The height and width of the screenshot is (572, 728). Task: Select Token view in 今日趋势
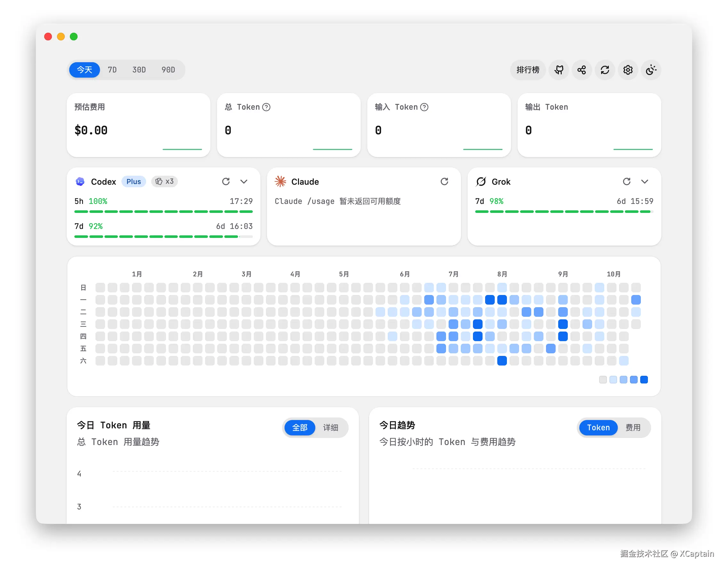tap(598, 427)
